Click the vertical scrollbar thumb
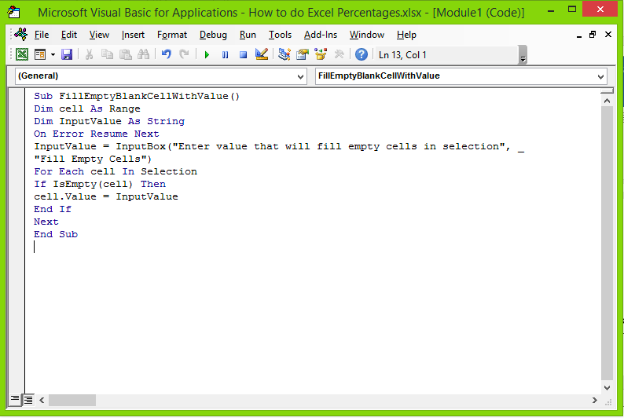Viewport: 627px width, 418px height. click(x=607, y=243)
